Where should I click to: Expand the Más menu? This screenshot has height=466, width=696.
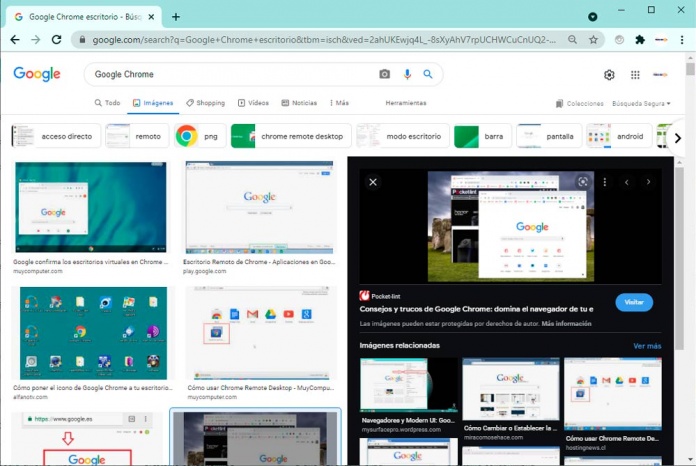click(x=339, y=103)
